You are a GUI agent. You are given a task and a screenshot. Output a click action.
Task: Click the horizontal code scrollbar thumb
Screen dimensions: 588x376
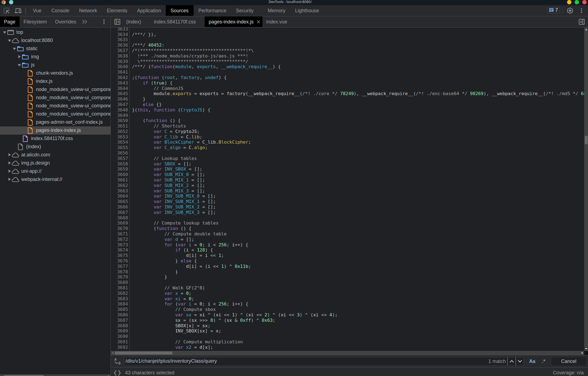pos(143,353)
